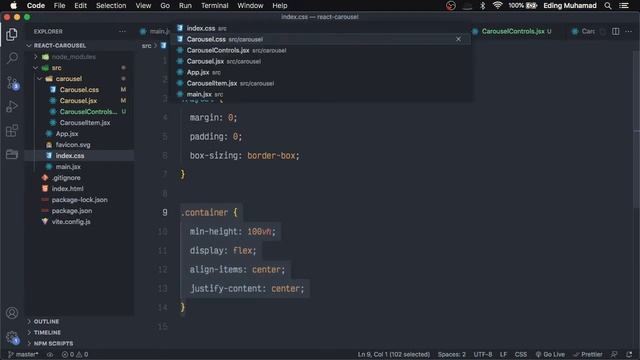Image resolution: width=640 pixels, height=360 pixels.
Task: Open the Run menu
Action: pos(185,6)
